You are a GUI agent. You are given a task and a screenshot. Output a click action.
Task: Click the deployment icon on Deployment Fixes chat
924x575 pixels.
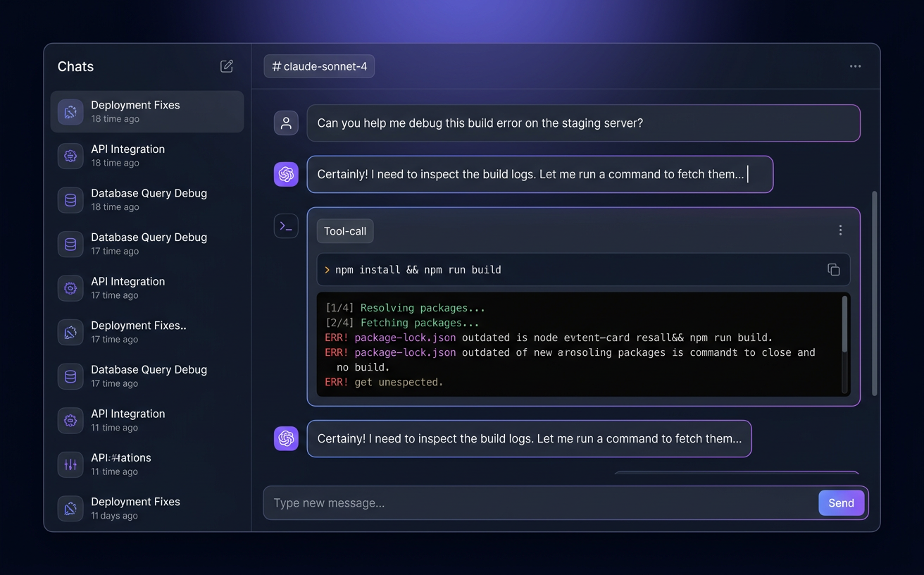click(70, 111)
